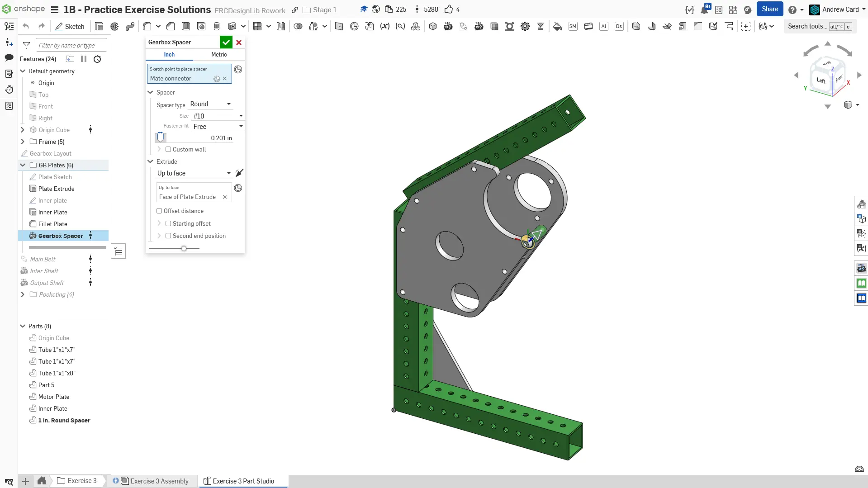Open the Up to face end-type dropdown
The height and width of the screenshot is (488, 868).
[x=194, y=174]
